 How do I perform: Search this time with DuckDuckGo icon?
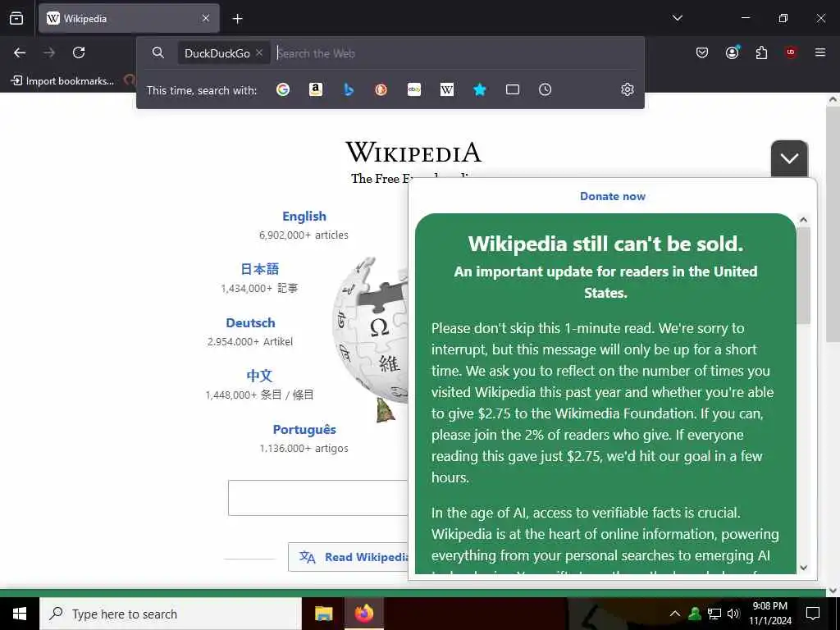[x=381, y=89]
